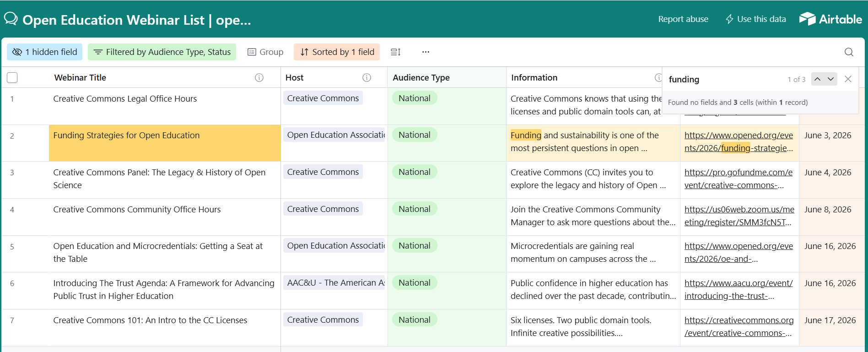The height and width of the screenshot is (352, 868).
Task: Click the AAC&U host tag
Action: click(335, 283)
